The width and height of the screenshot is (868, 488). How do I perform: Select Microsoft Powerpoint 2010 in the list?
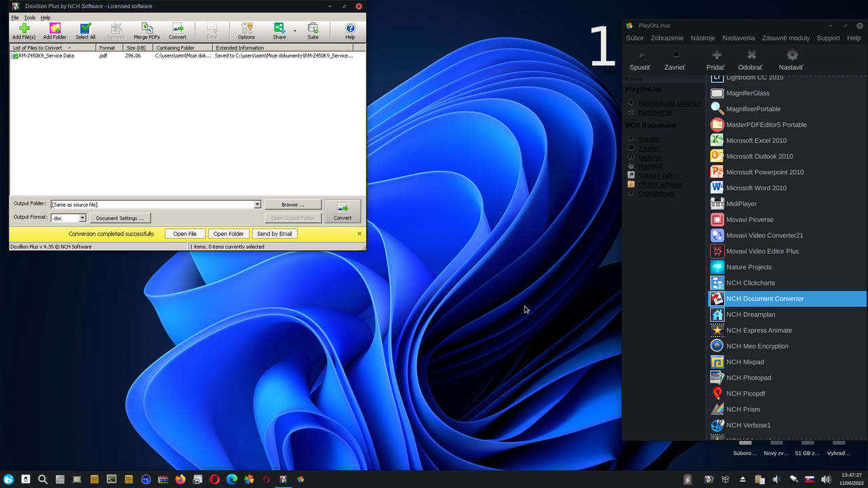point(787,172)
